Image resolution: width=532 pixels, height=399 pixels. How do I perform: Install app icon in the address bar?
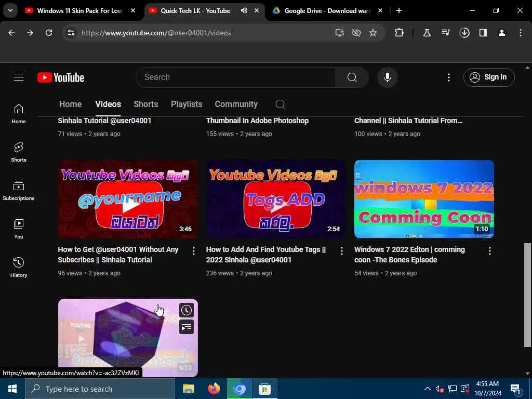coord(340,33)
